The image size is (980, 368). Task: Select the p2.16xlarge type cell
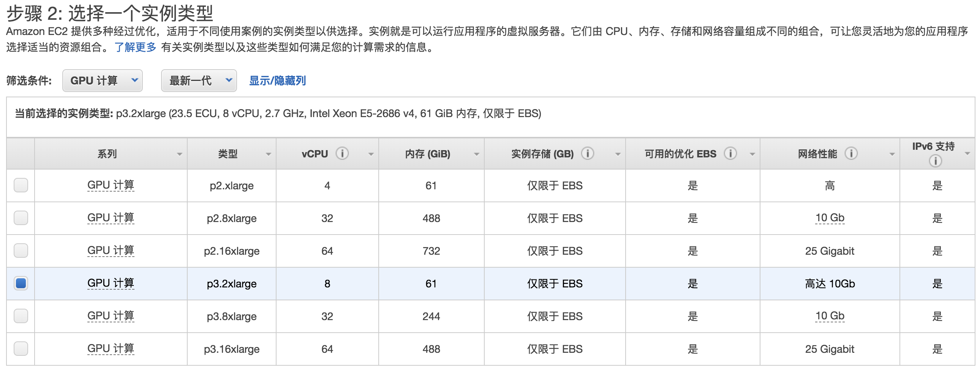coord(231,251)
